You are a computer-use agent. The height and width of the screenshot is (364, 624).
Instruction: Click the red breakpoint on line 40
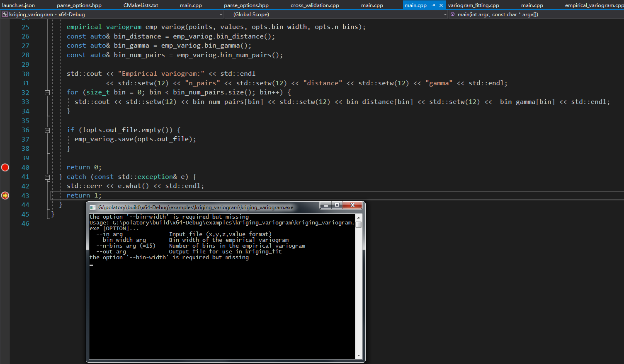[x=5, y=167]
